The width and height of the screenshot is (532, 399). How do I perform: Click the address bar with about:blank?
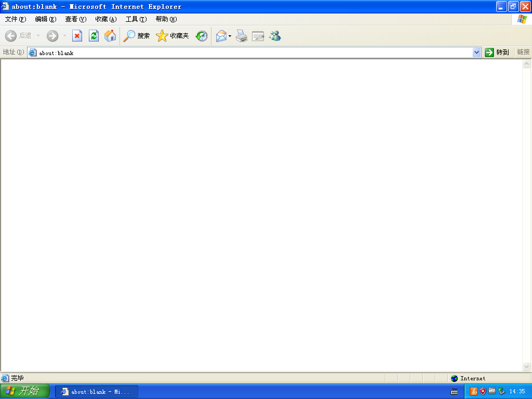pos(255,52)
